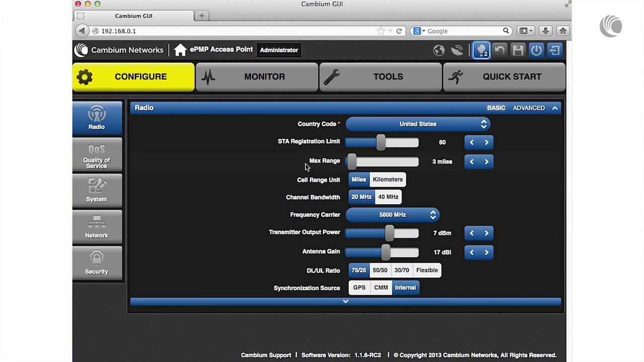Select 50/50 DL/UL ratio
Screen dimensions: 644x362
(x=380, y=270)
